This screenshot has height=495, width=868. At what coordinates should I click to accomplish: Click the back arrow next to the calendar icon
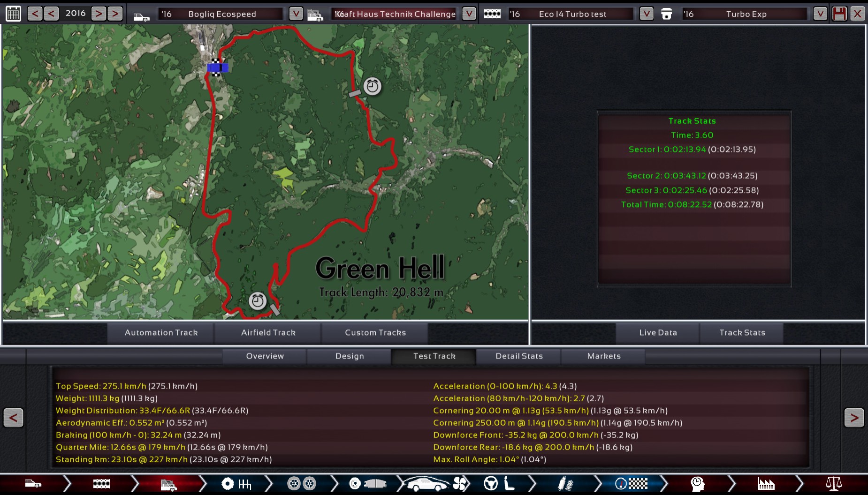point(35,14)
